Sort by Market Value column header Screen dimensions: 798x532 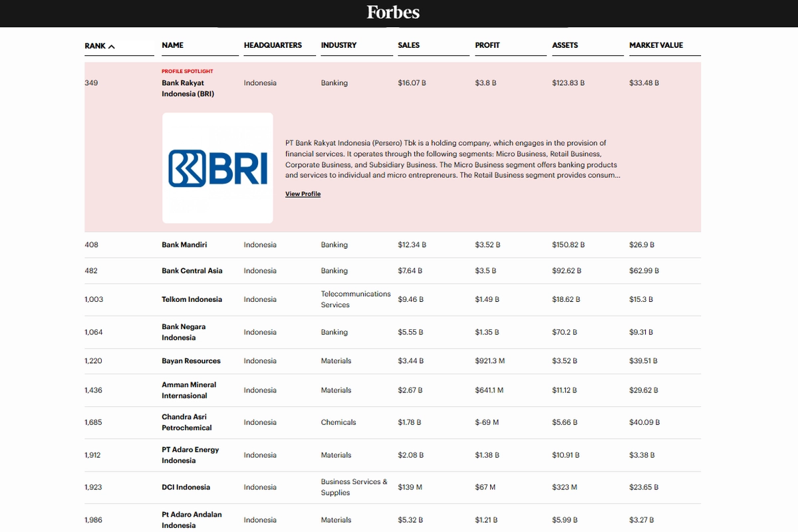[x=656, y=45]
